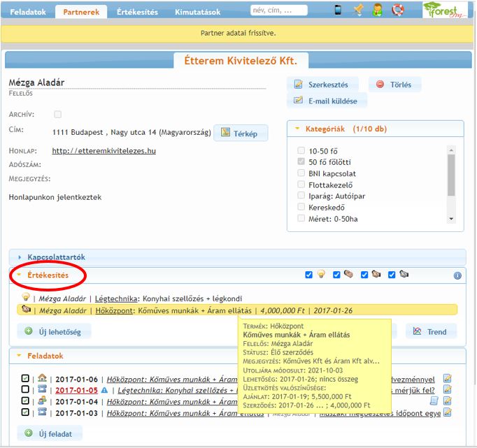Image resolution: width=477 pixels, height=448 pixels.
Task: Collapse the Feladatok section
Action: tap(41, 356)
